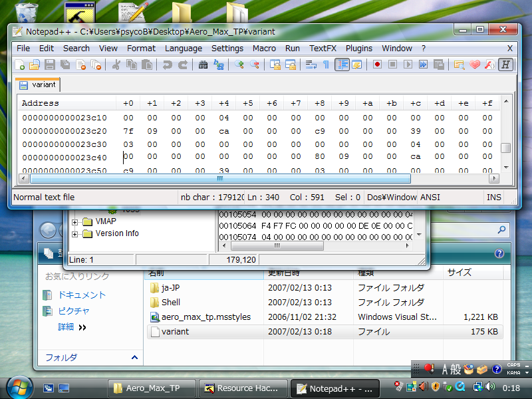Open the Replace dialog icon
Screen dimensions: 532x399
[x=219, y=65]
